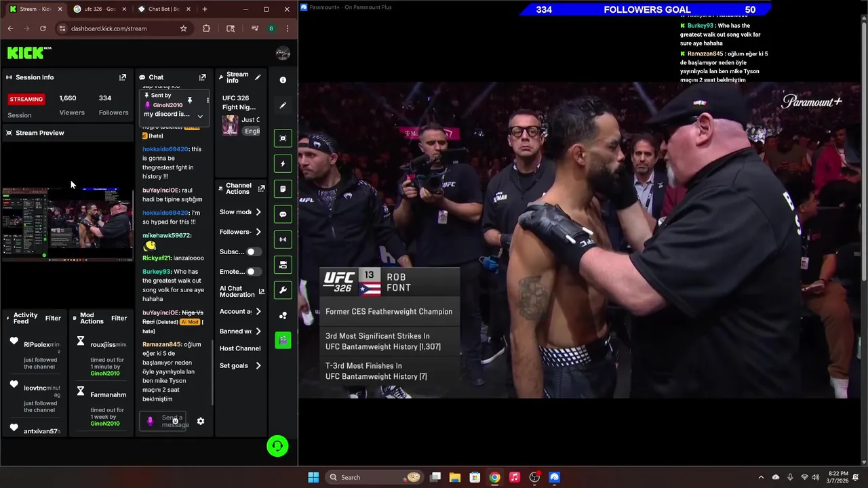Filter the Mod Actions list
868x488 pixels.
click(x=119, y=318)
